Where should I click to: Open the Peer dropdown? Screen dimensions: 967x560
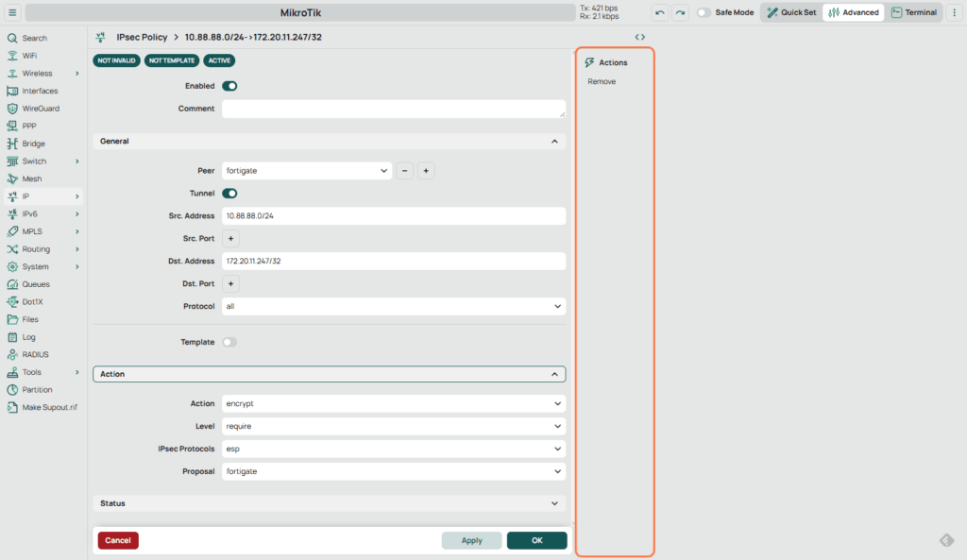coord(307,171)
